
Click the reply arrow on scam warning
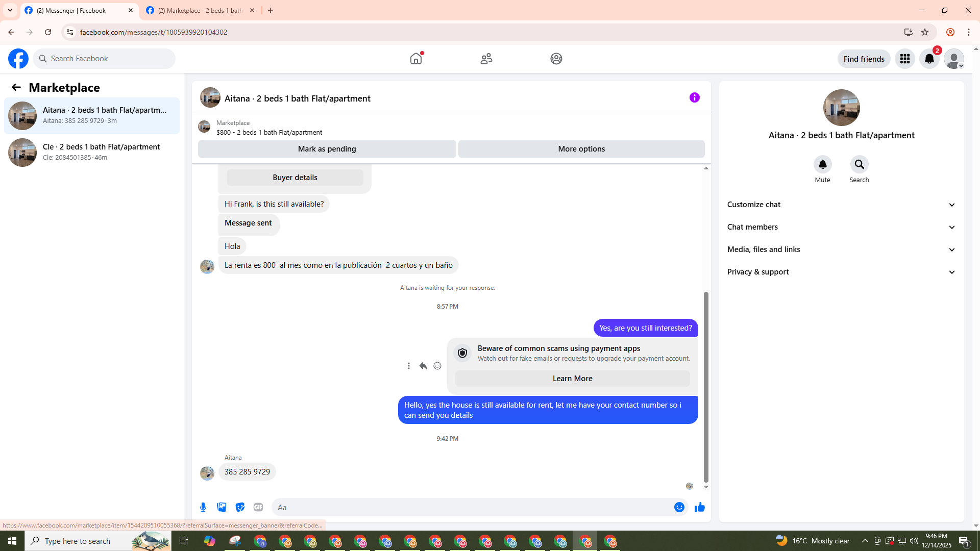tap(423, 366)
